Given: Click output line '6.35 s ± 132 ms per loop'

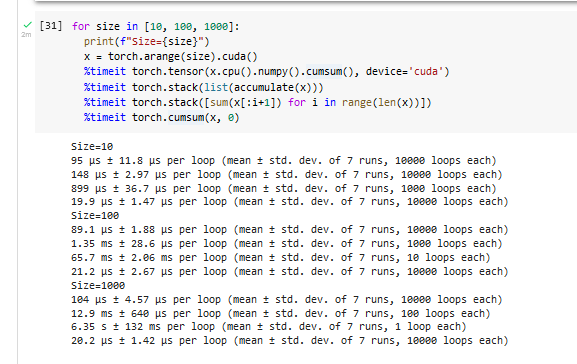Looking at the screenshot, I should 269,326.
